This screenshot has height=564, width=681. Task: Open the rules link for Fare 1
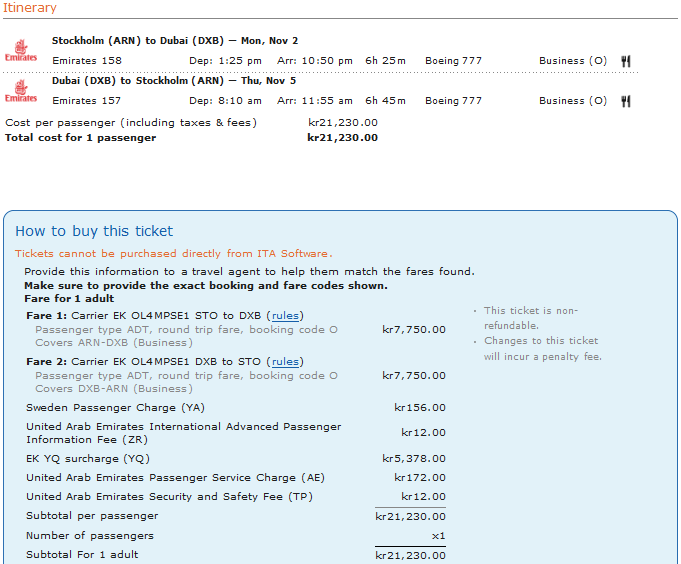point(285,316)
